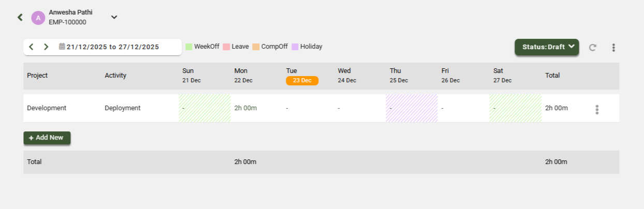
Task: Click the back arrow beside employee avatar
Action: point(20,17)
